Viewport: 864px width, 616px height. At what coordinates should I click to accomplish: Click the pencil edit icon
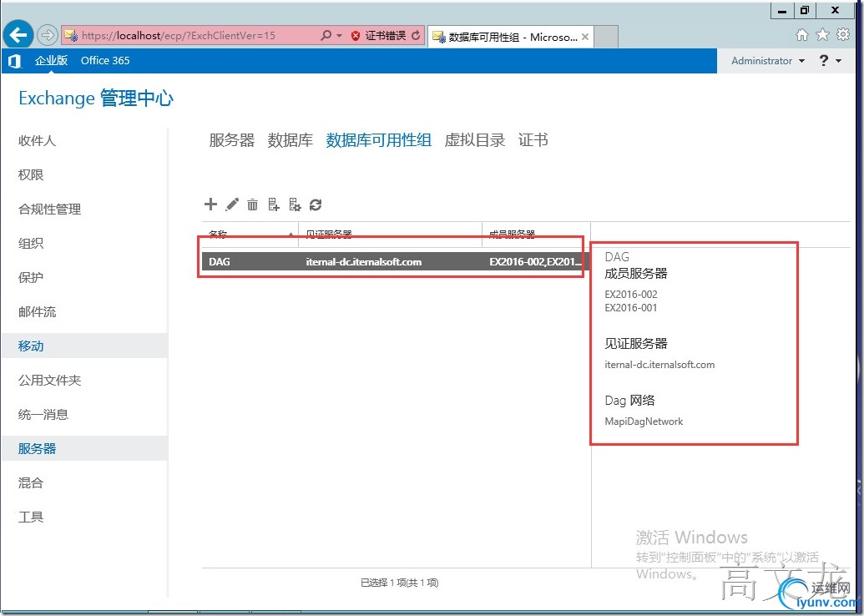click(232, 204)
